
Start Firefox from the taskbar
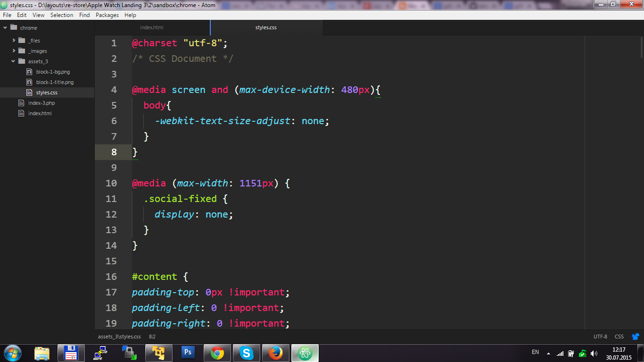[275, 353]
